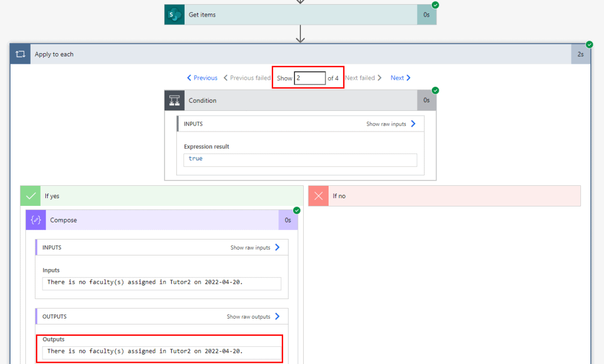Viewport: 604px width, 364px height.
Task: Select the Compose Outputs text value
Action: 162,352
